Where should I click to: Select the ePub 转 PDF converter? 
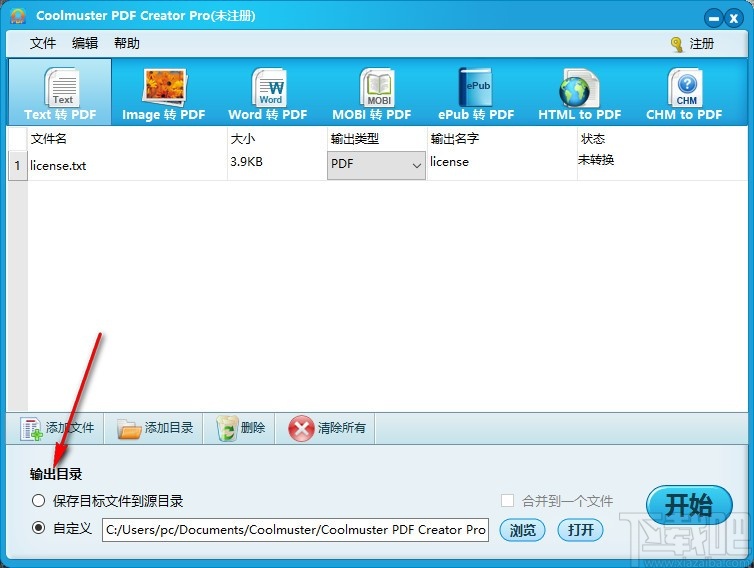coord(476,92)
